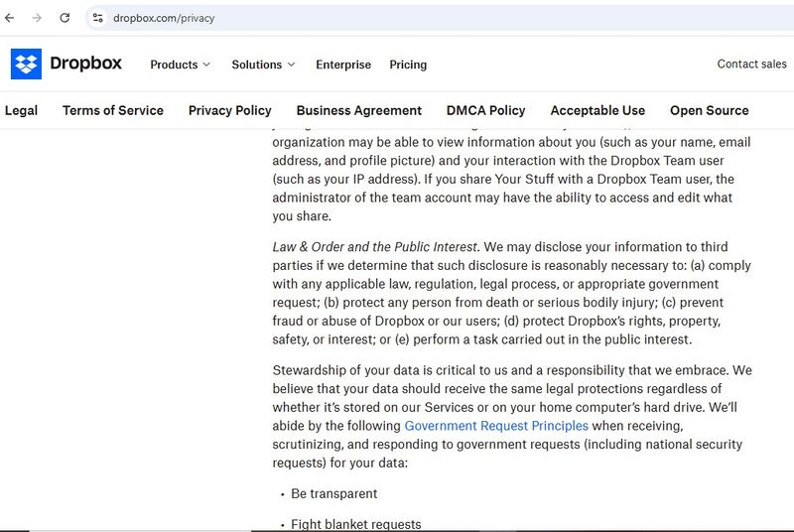Viewport: 794px width, 532px height.
Task: Click Contact sales link
Action: point(751,64)
